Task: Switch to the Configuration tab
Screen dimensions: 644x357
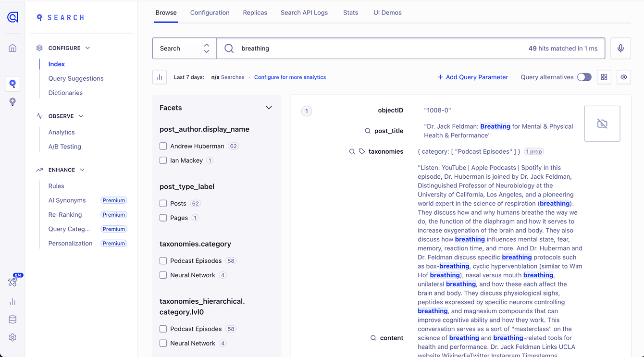Action: (210, 12)
